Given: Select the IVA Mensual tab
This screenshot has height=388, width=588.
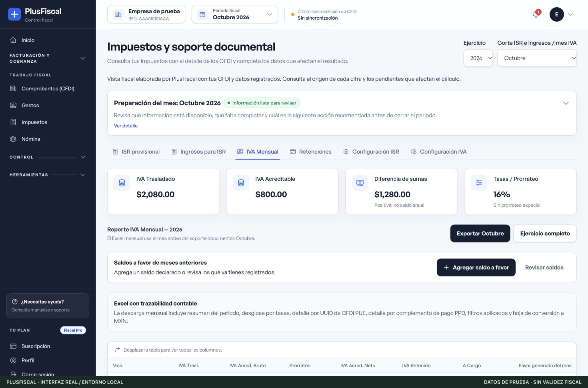Looking at the screenshot, I should coord(258,152).
